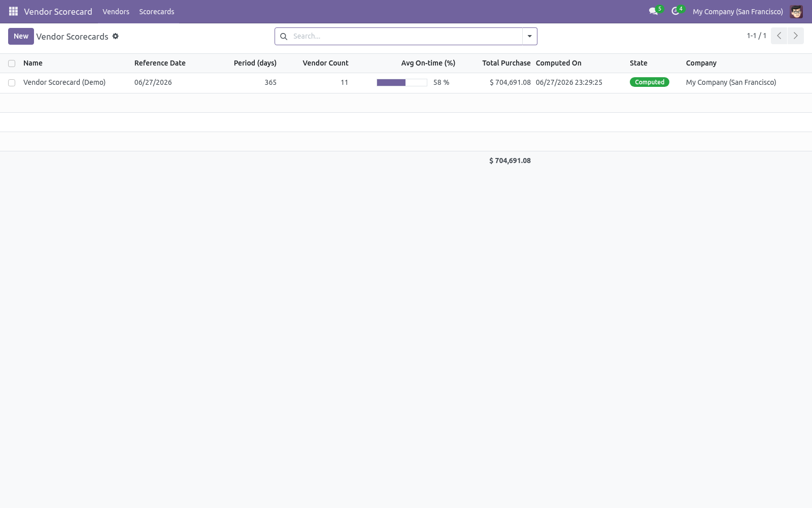Open the My Company (San Francisco) switcher
This screenshot has width=812, height=508.
(x=737, y=11)
